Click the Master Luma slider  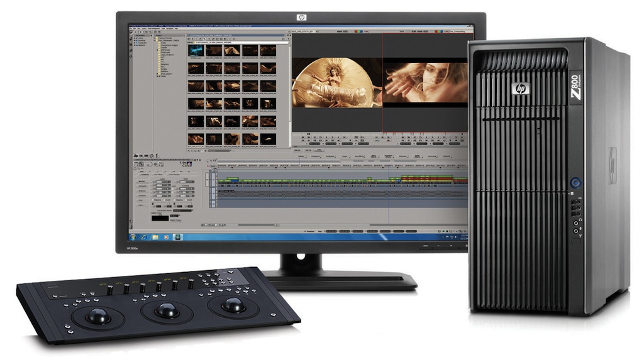click(163, 182)
